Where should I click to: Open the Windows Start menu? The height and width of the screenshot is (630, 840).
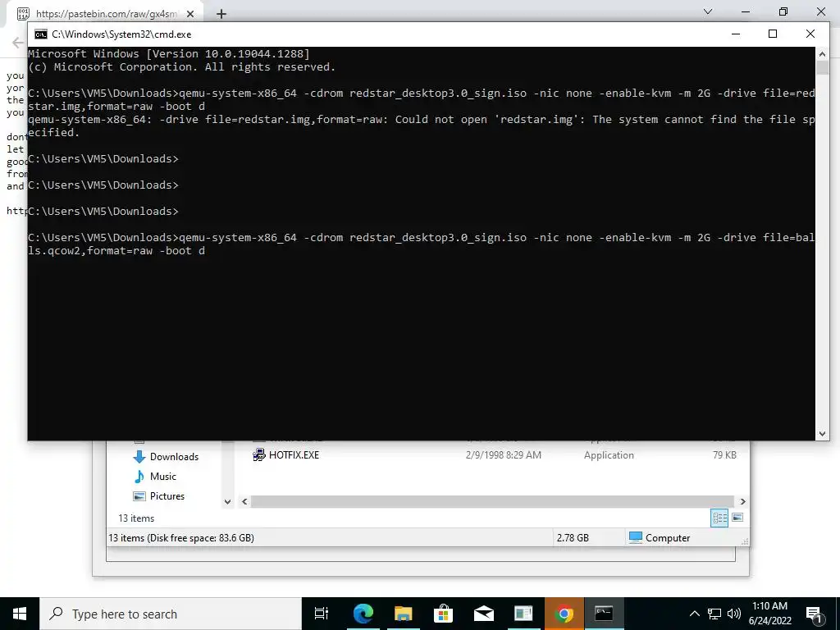tap(20, 614)
